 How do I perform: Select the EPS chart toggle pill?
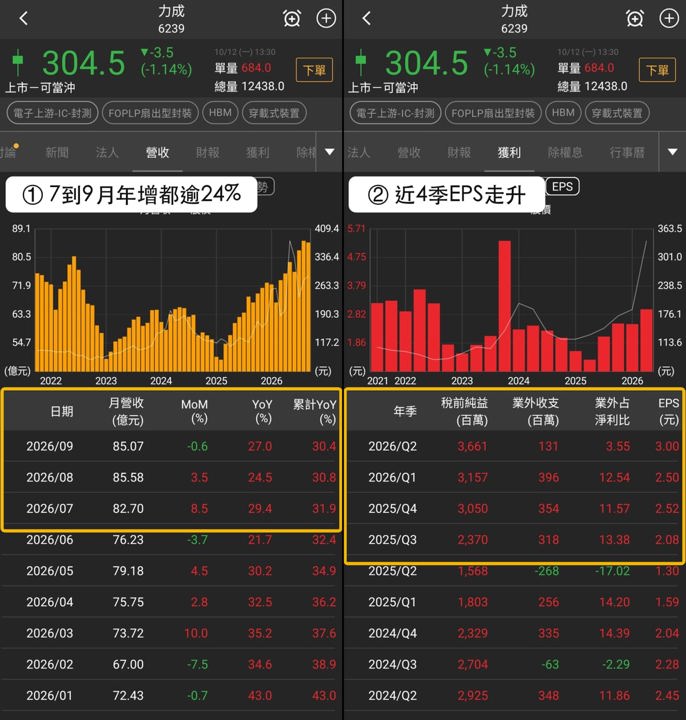(562, 186)
